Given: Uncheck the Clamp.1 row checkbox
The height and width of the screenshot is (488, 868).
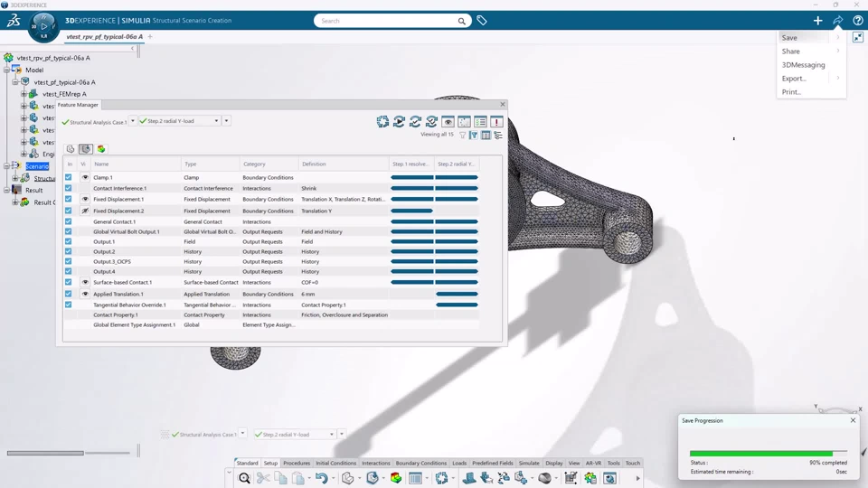Looking at the screenshot, I should (68, 178).
